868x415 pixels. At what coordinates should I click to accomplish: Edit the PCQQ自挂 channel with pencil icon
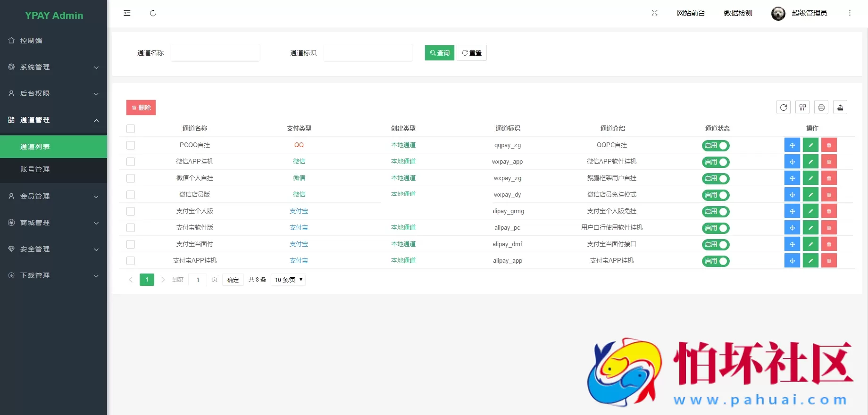810,145
